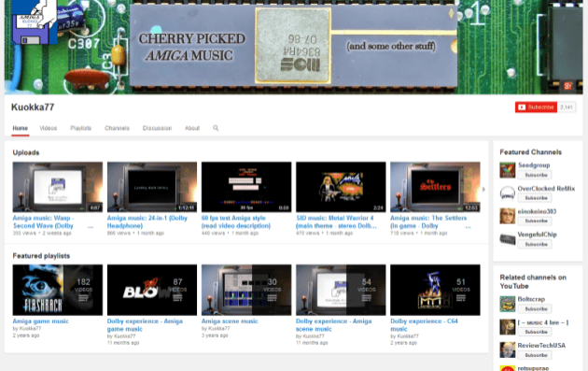Open einokeino303 channel avatar
This screenshot has width=588, height=371.
508,216
